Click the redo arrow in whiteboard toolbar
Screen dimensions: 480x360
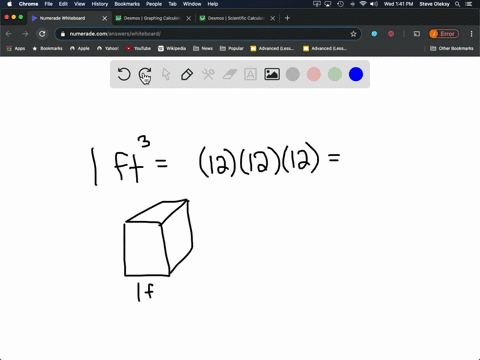[x=145, y=75]
